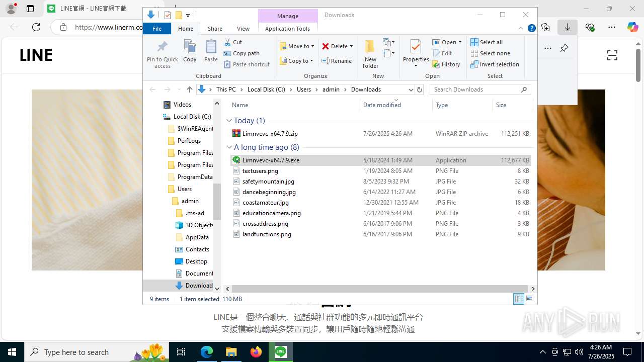Click the Manage contextual tab
Screen dimensions: 644x362
pyautogui.click(x=288, y=16)
